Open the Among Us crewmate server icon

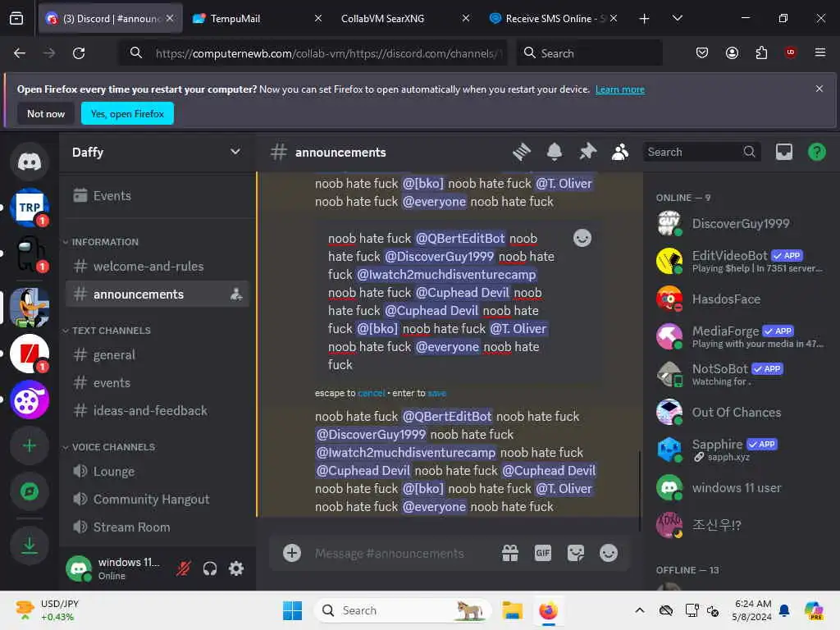[x=30, y=254]
